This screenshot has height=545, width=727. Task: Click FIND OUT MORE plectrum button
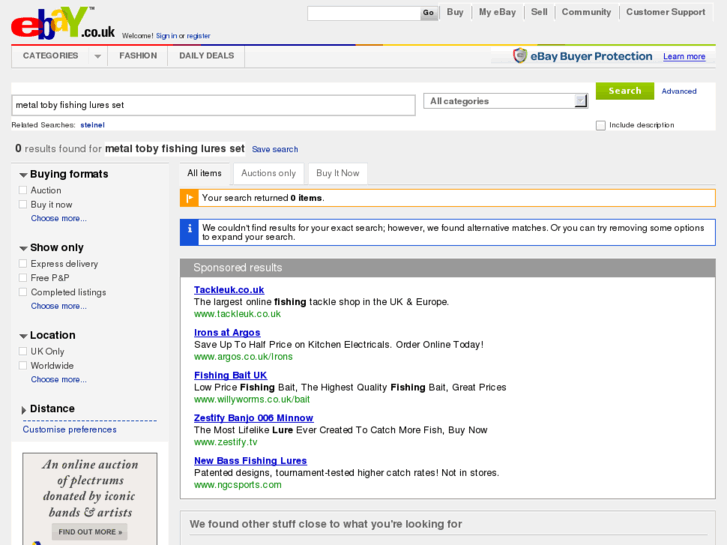(x=90, y=532)
